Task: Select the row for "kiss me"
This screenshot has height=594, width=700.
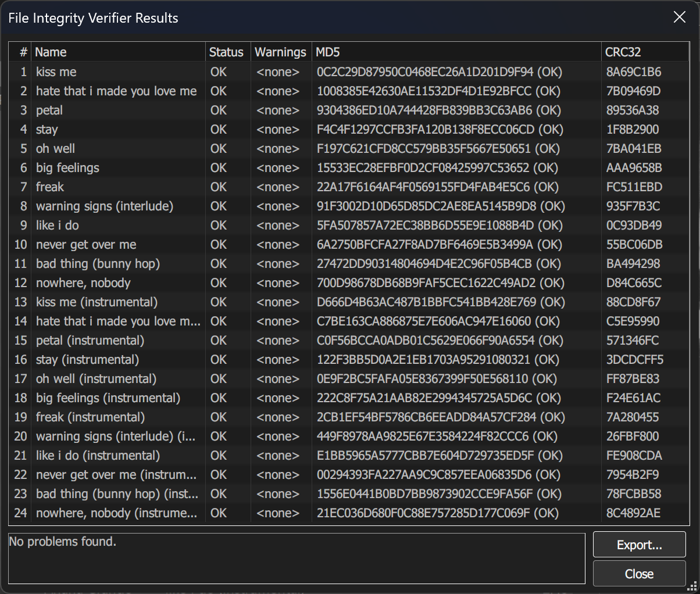Action: (x=349, y=71)
